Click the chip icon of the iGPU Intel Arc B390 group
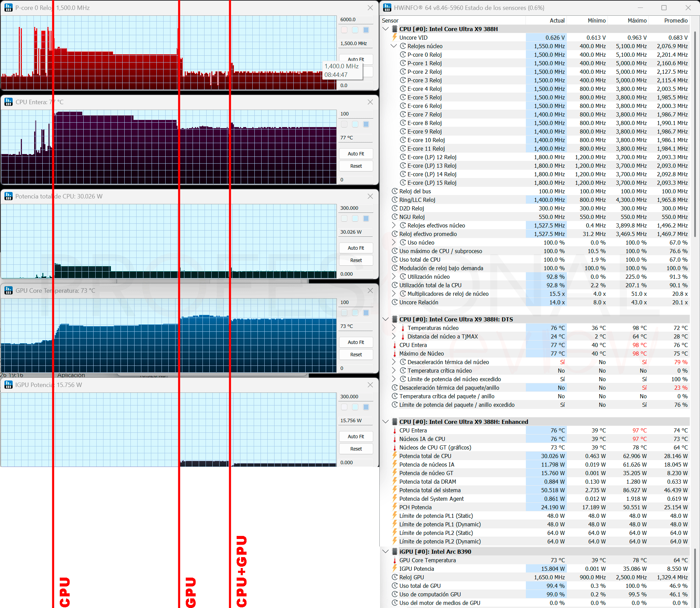The width and height of the screenshot is (700, 608). coord(395,552)
